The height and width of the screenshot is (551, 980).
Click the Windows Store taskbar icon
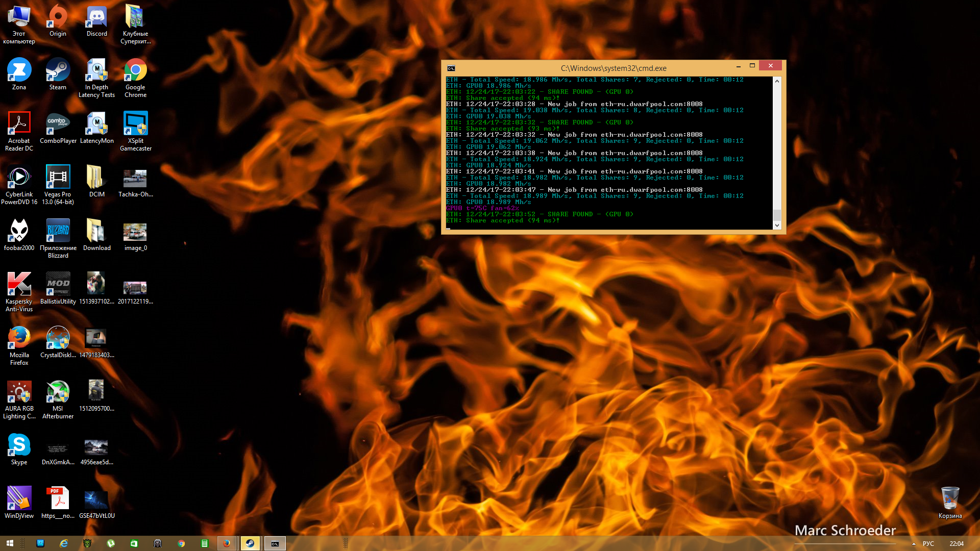click(x=134, y=543)
